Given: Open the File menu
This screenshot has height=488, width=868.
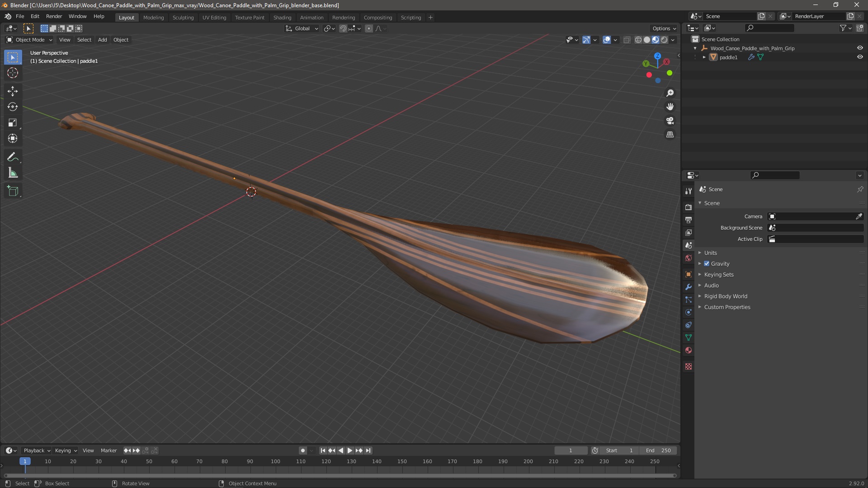Looking at the screenshot, I should coord(20,16).
